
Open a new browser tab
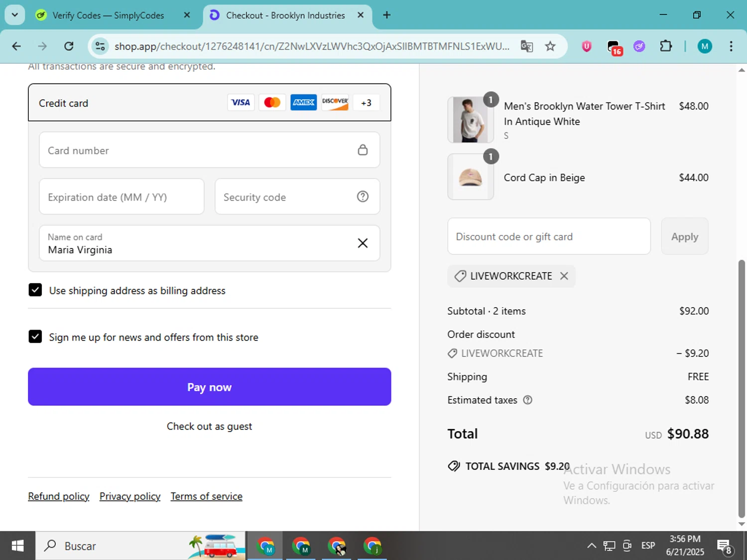tap(386, 15)
